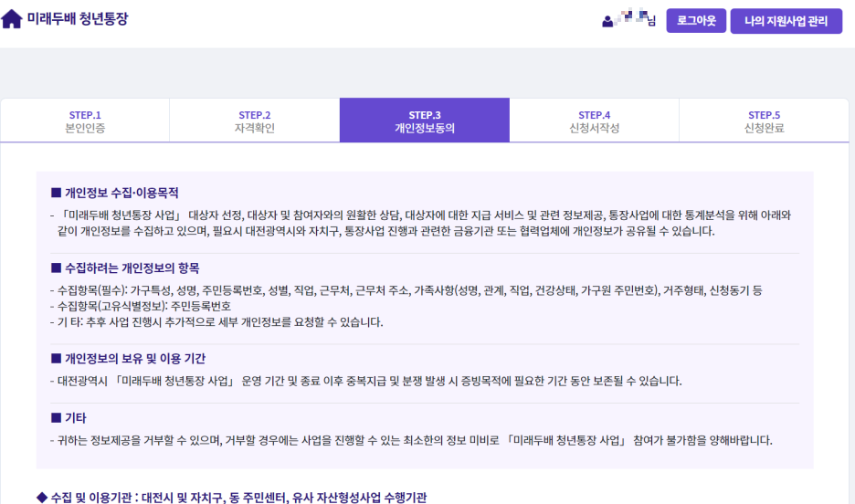
Task: Select the STEP.5 신청완료 tab
Action: pyautogui.click(x=764, y=121)
